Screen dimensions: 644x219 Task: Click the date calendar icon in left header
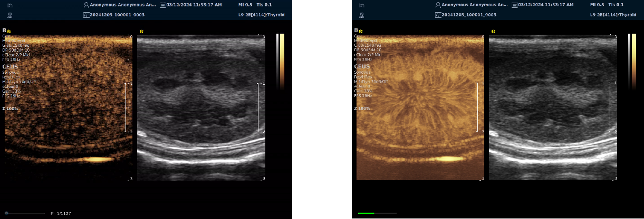[162, 4]
